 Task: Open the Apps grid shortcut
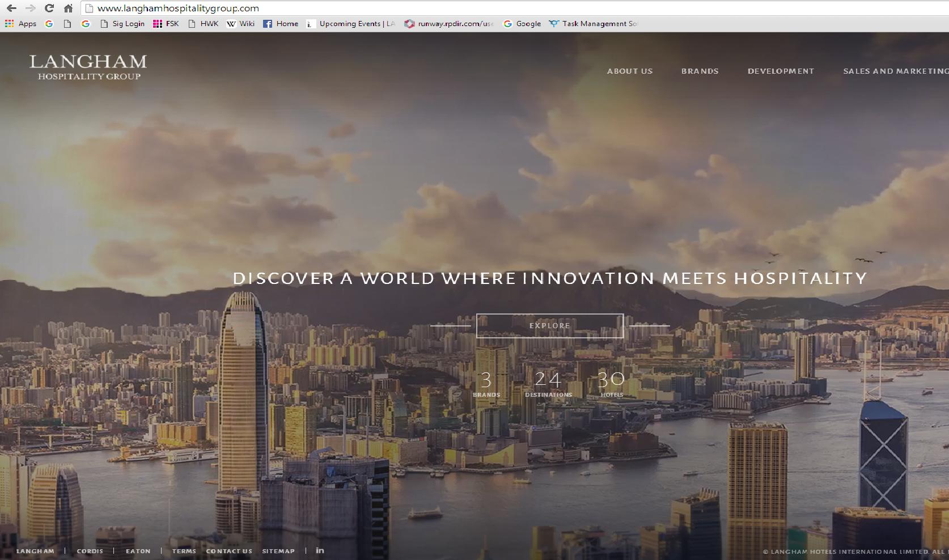(20, 24)
